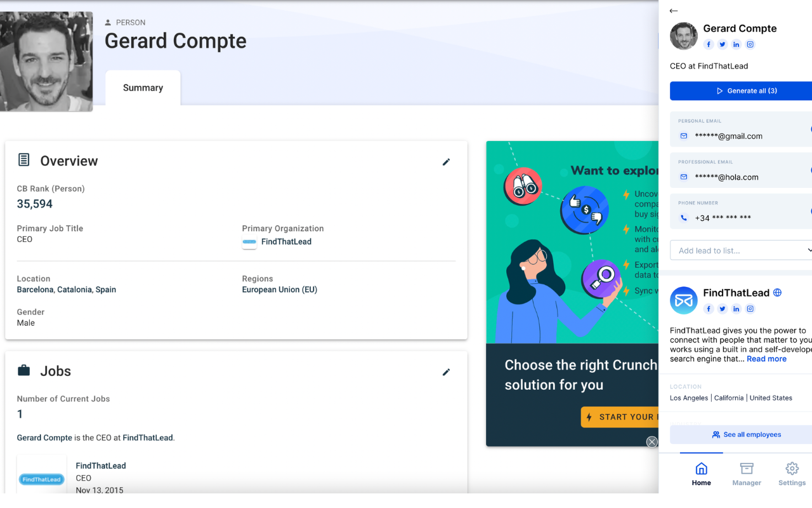Dismiss the Crunchbase promo with the X
This screenshot has height=508, width=812.
tap(652, 441)
